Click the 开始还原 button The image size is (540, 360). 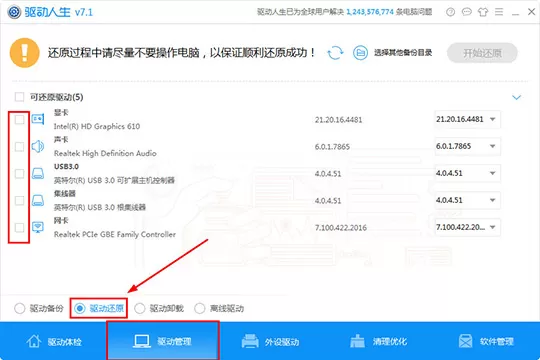point(482,53)
